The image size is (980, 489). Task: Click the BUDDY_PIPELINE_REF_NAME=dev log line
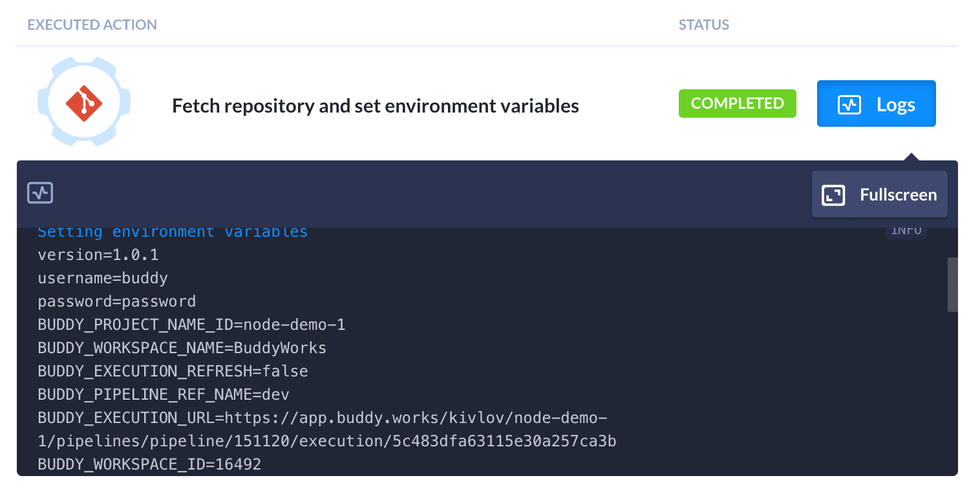coord(164,395)
